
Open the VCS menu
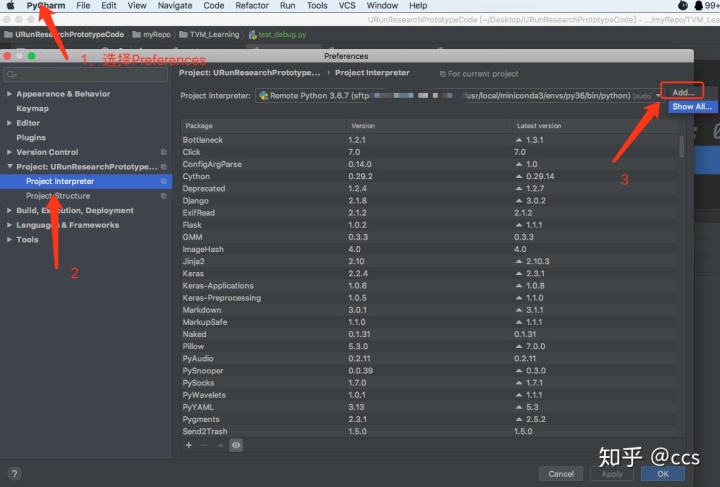point(347,6)
